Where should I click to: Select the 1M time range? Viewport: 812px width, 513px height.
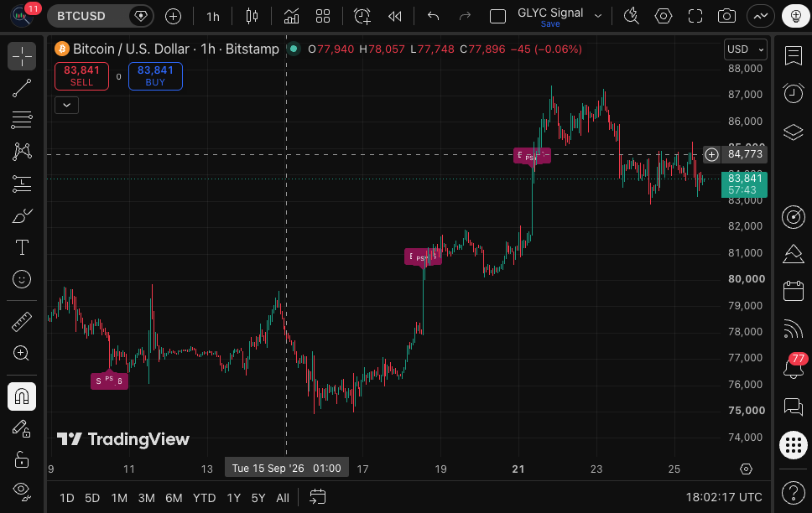pyautogui.click(x=119, y=498)
